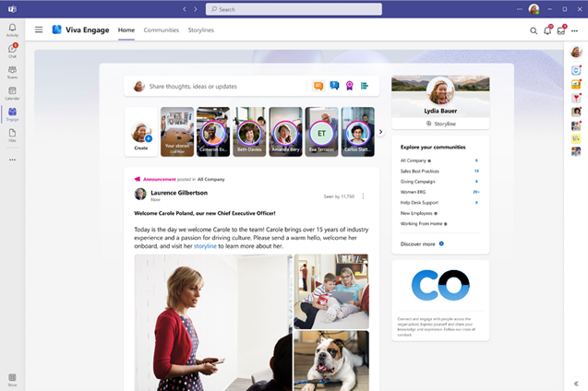Open Calendar in Teams sidebar
Viewport: 588px width, 391px height.
(x=12, y=93)
